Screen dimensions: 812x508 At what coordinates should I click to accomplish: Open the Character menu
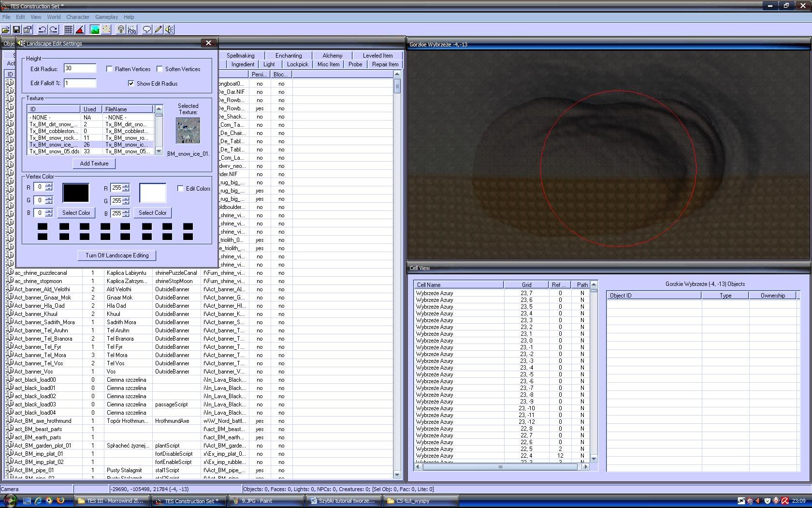click(78, 17)
